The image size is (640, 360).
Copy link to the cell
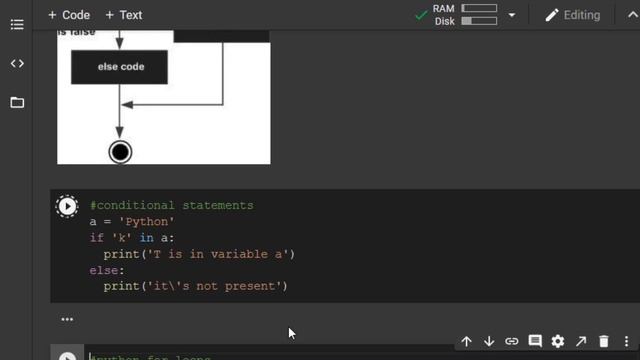(x=511, y=341)
